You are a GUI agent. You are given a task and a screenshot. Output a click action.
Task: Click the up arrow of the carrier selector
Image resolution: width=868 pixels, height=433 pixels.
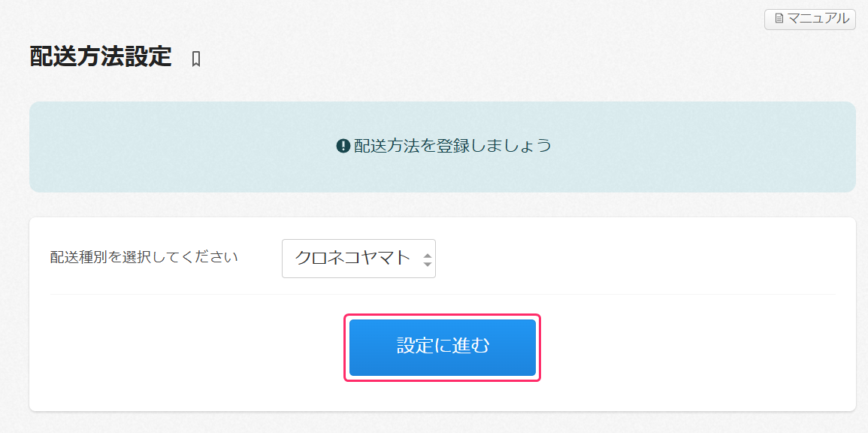[426, 254]
